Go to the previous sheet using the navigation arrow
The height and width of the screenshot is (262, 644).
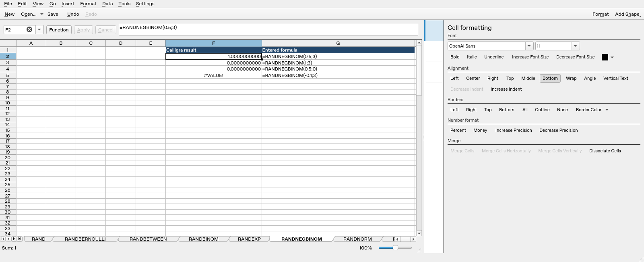[8, 239]
